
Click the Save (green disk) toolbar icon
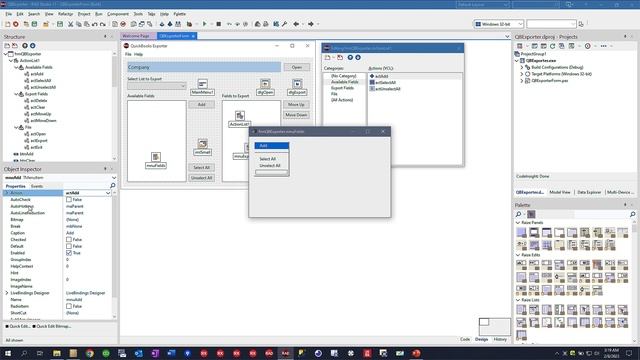point(60,24)
